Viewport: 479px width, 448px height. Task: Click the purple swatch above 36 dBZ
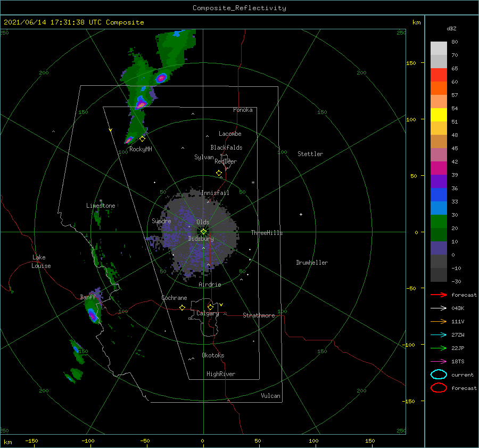point(439,181)
